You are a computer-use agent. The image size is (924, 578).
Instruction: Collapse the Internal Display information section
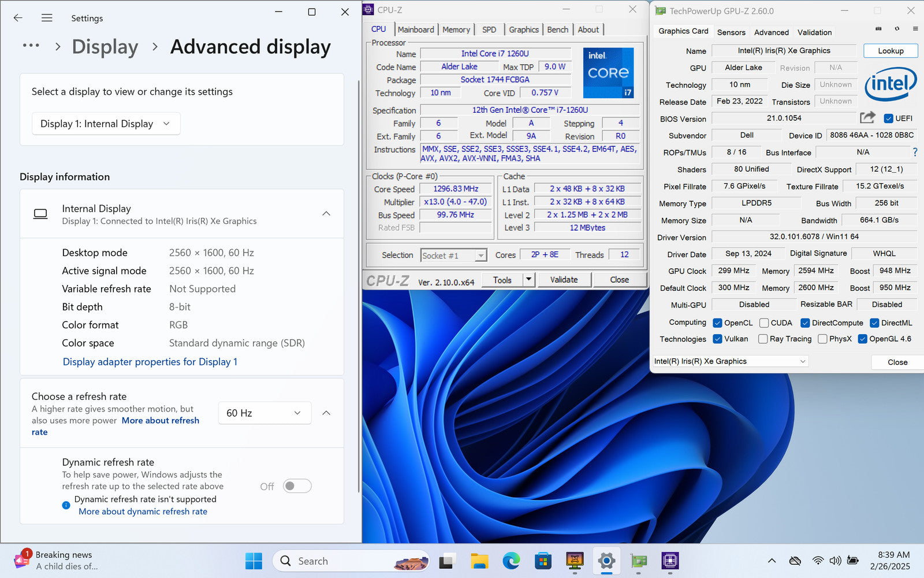(x=326, y=214)
